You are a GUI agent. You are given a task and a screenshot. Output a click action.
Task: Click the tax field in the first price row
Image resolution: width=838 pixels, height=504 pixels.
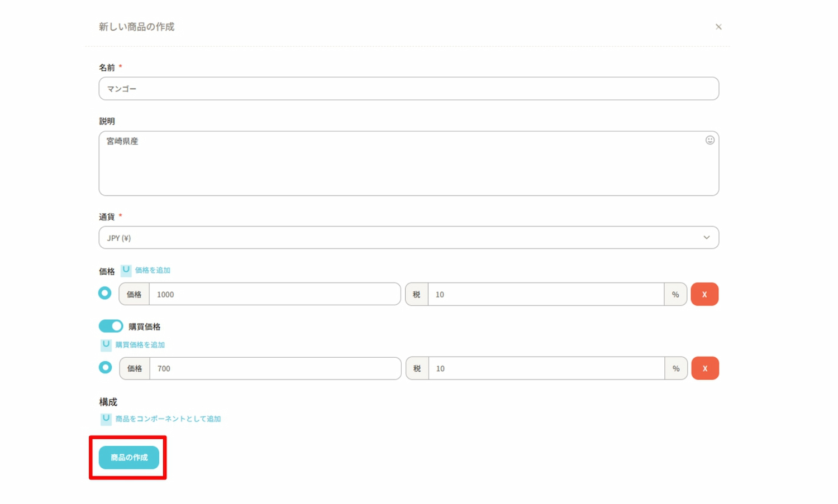tap(545, 294)
